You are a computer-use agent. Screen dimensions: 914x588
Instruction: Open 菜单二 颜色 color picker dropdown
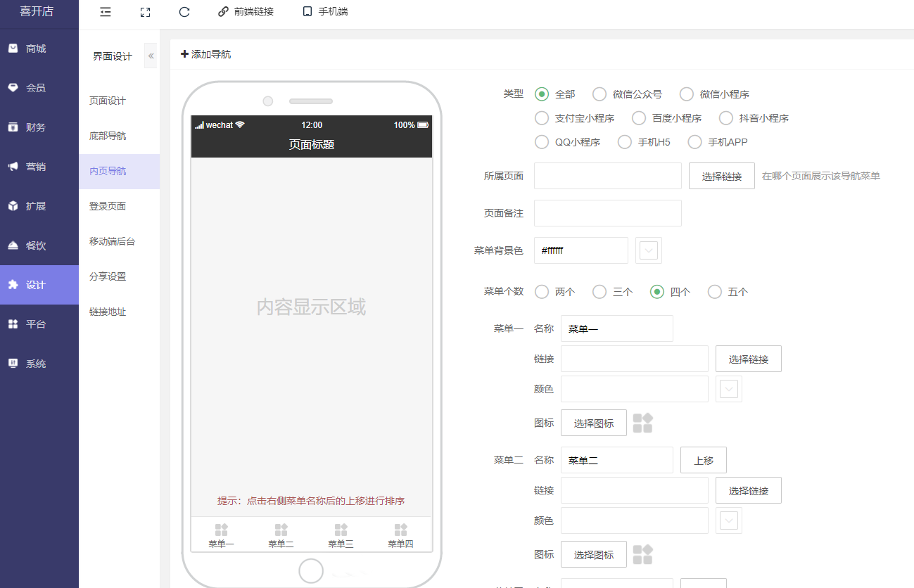(729, 520)
